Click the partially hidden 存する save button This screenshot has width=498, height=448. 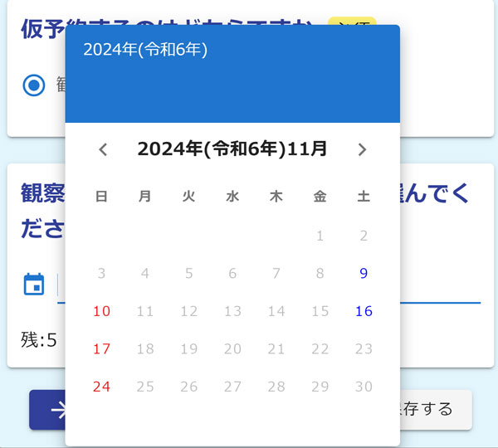(436, 410)
